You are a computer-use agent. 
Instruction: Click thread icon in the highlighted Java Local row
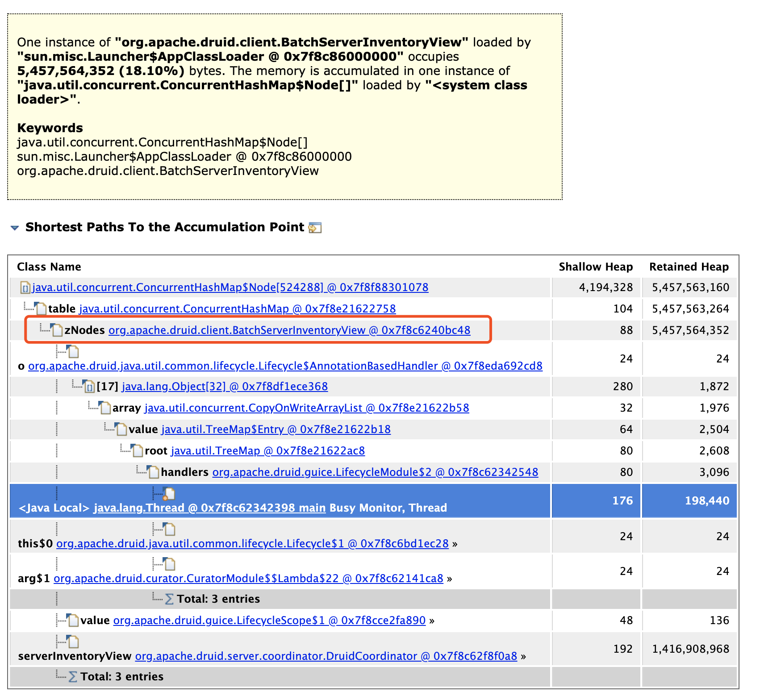click(169, 493)
